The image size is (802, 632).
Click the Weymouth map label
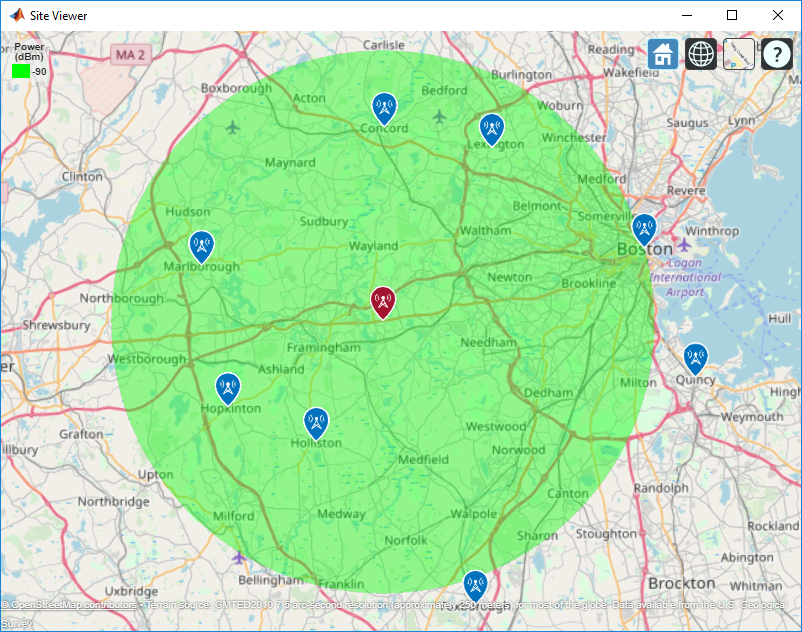[x=752, y=417]
